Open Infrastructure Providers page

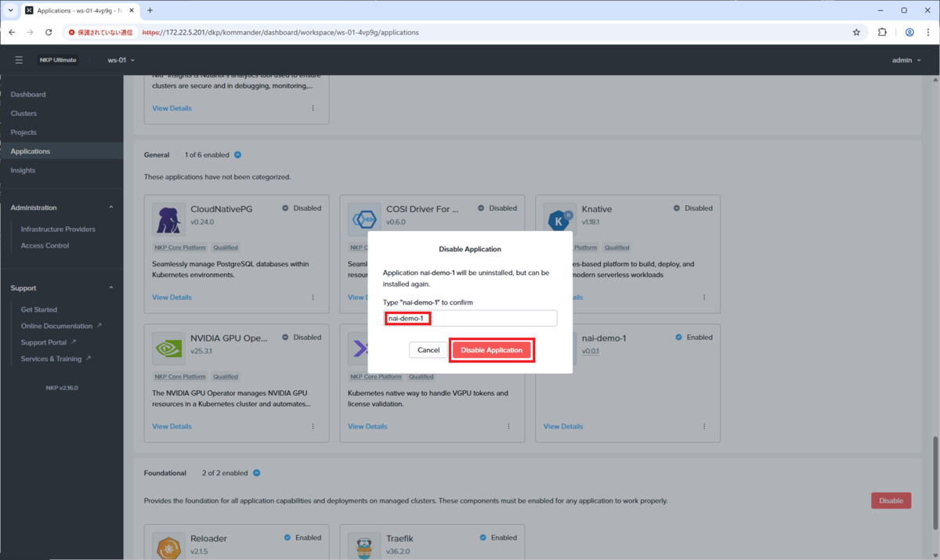[x=58, y=229]
